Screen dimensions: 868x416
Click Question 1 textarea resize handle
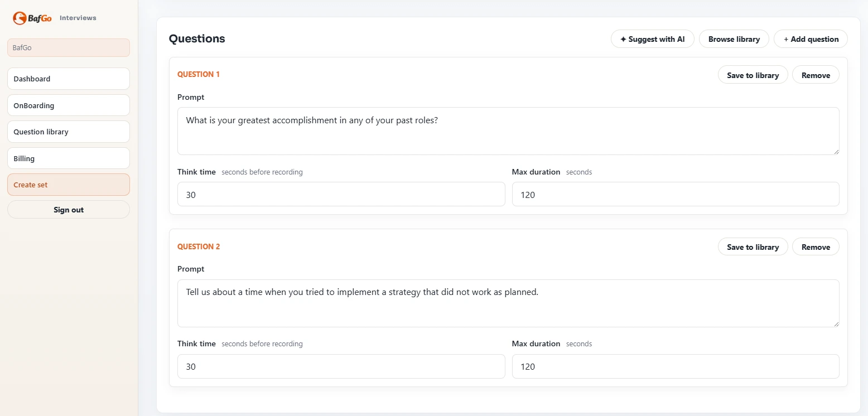point(836,151)
